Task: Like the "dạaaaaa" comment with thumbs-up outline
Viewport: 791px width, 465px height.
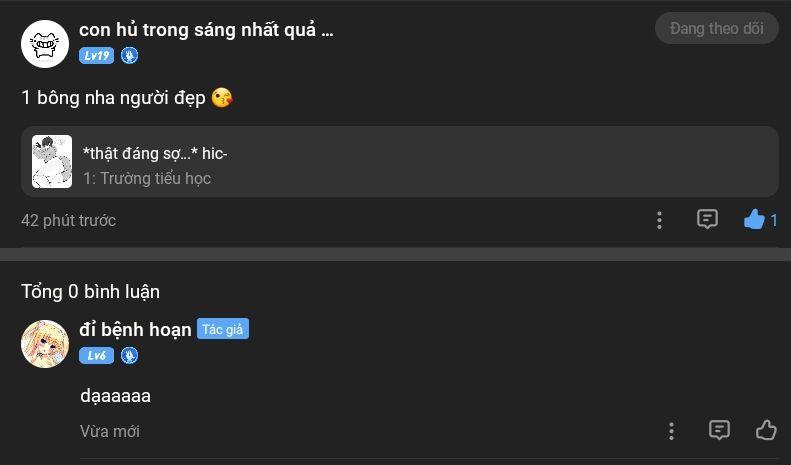Action: click(766, 430)
